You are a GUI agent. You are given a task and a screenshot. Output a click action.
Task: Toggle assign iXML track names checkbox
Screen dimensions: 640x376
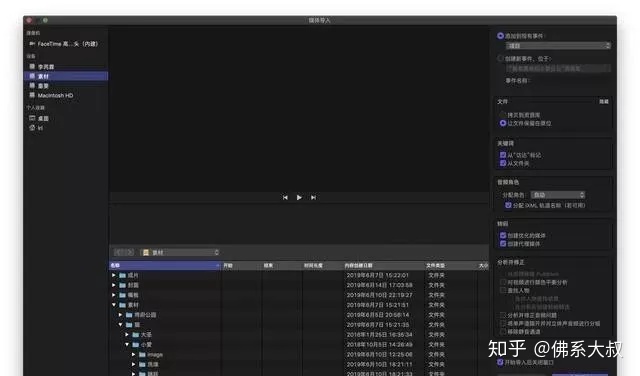pos(508,205)
